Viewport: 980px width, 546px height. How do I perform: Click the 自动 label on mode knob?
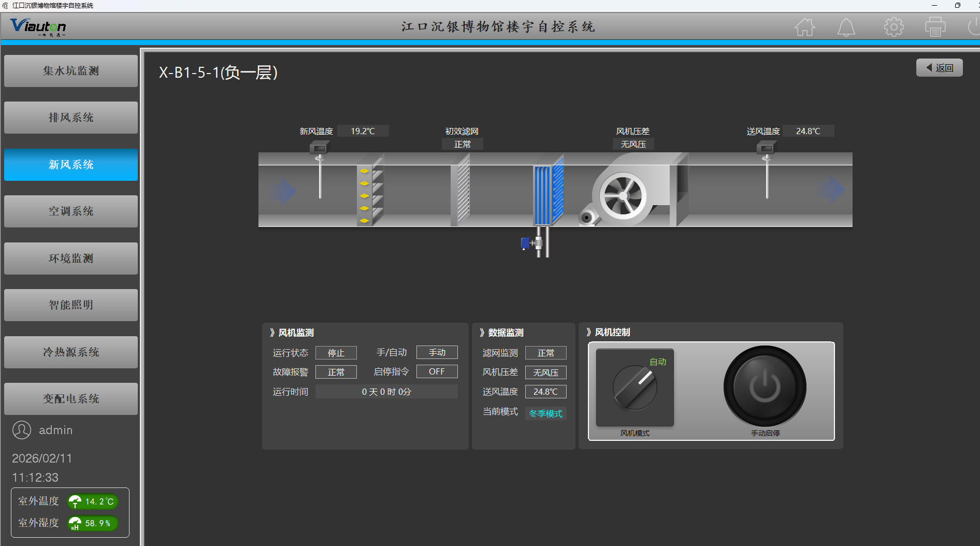coord(658,362)
